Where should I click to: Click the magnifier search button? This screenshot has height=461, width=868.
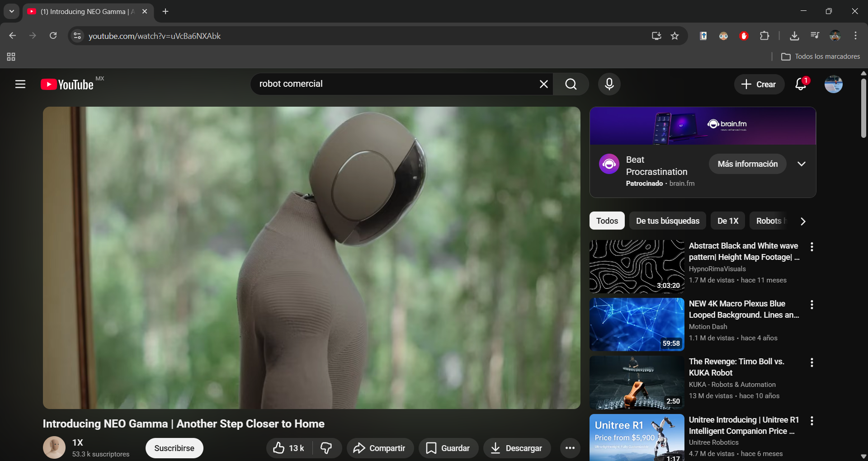point(571,84)
